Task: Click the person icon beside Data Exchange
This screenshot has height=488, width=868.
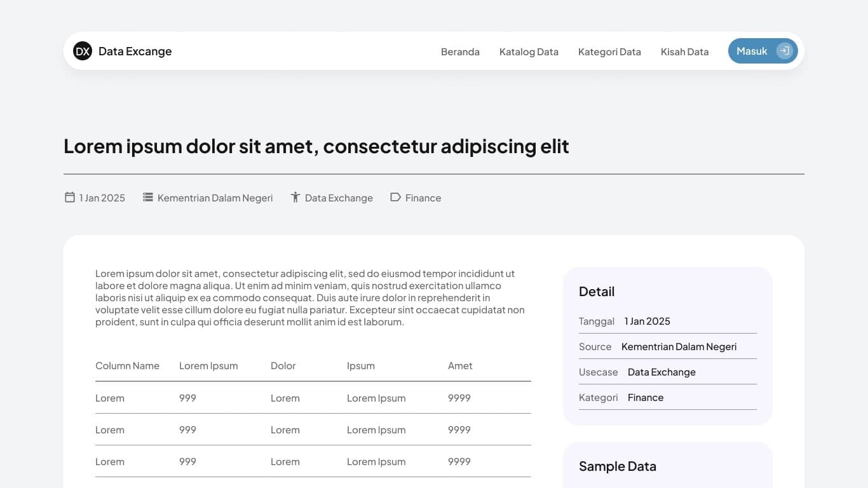Action: [x=295, y=197]
